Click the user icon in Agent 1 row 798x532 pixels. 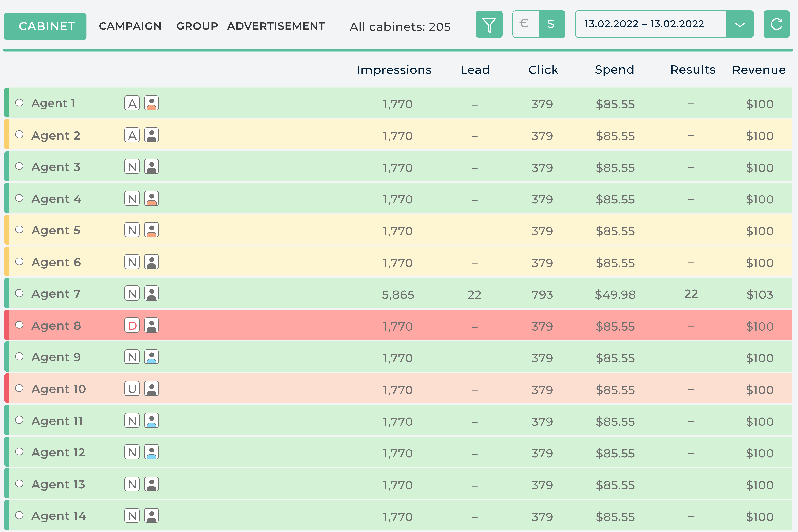(x=151, y=103)
